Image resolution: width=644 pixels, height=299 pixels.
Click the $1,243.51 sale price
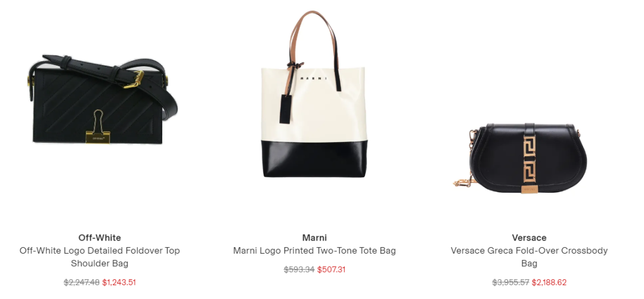click(119, 282)
